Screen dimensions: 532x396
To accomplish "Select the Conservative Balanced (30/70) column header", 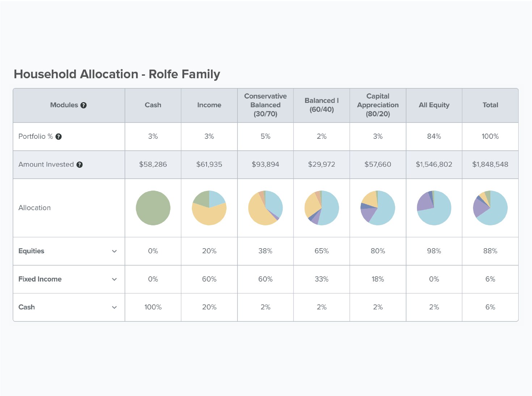I will 265,105.
